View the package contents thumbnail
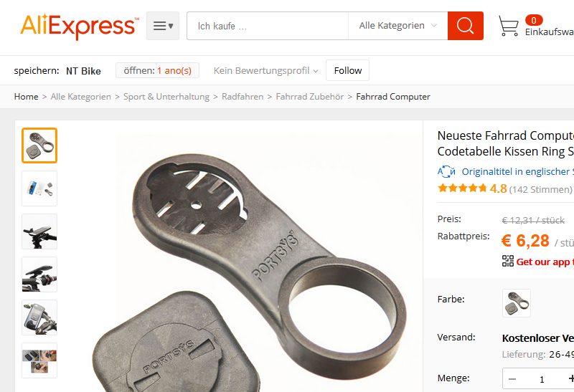 pos(39,188)
